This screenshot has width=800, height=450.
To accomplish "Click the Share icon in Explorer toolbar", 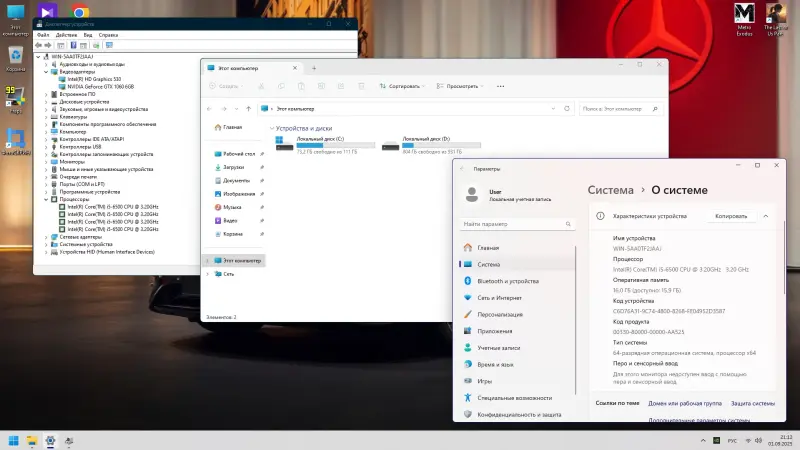I will 341,86.
